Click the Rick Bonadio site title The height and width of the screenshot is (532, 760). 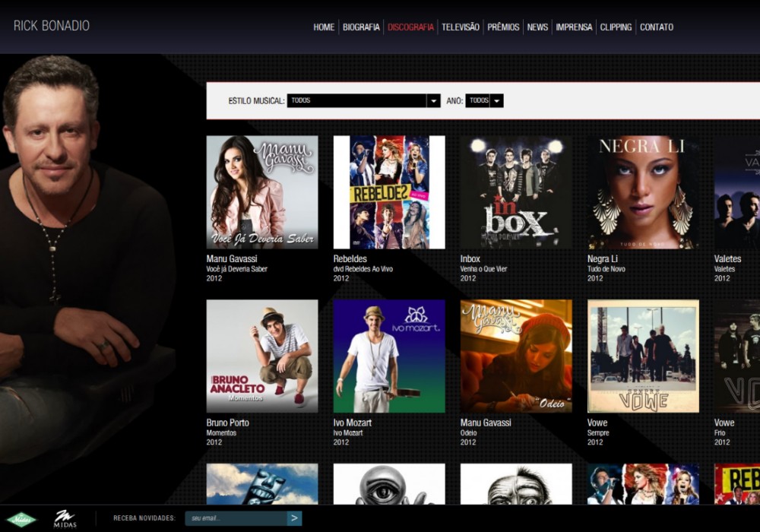[52, 26]
